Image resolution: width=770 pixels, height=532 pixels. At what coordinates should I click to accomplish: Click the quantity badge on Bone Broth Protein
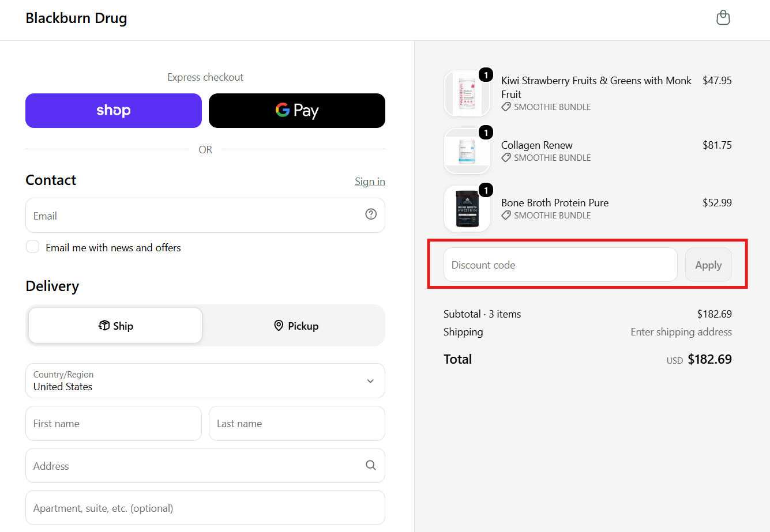(x=486, y=190)
